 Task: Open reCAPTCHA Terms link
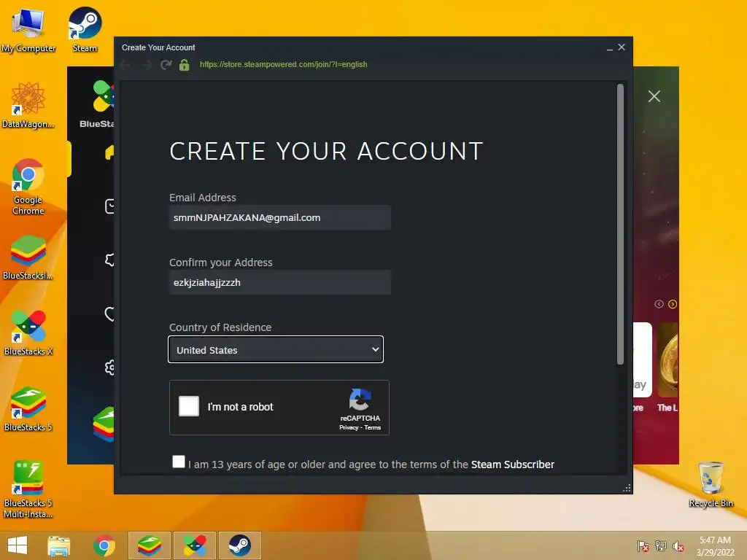[373, 427]
